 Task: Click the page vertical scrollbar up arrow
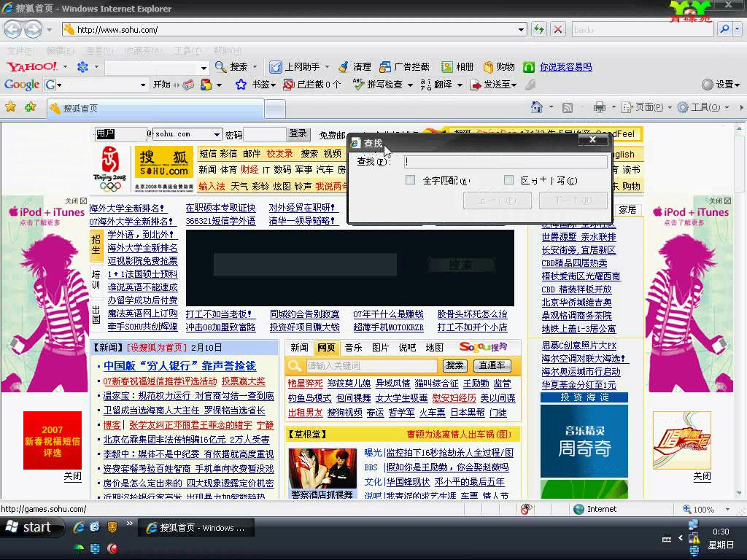click(740, 128)
